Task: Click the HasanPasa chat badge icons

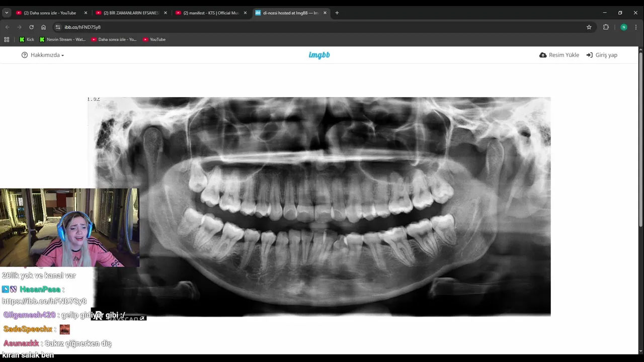Action: click(x=9, y=289)
